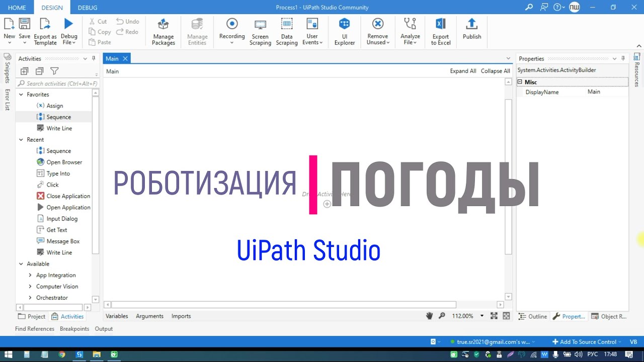Switch to the HOME tab
Viewport: 644px width, 362px height.
[x=17, y=8]
